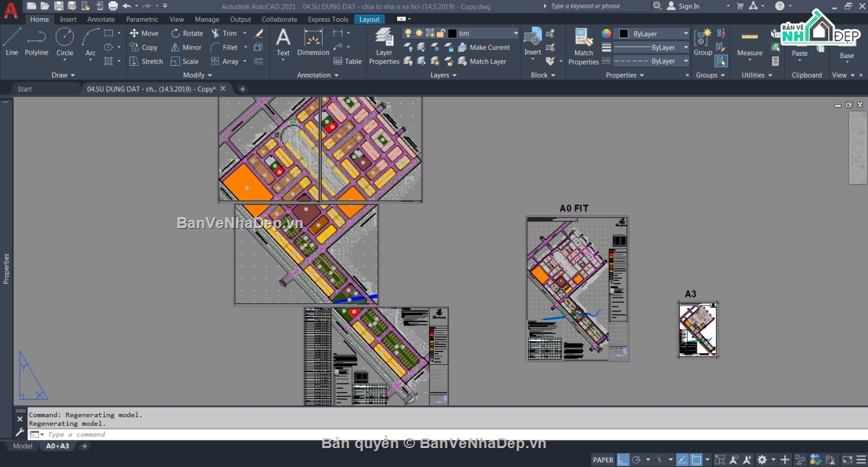
Task: Switch to the Annotate ribbon tab
Action: (x=101, y=19)
